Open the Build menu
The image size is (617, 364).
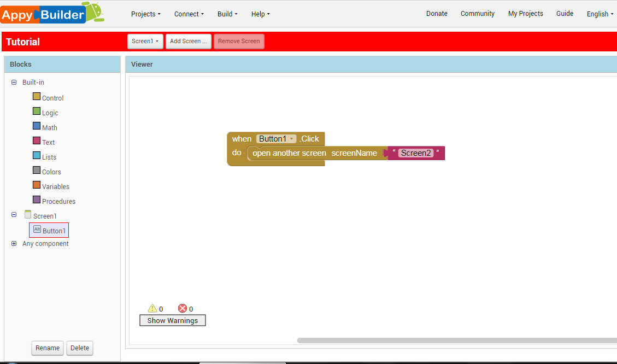(x=227, y=14)
